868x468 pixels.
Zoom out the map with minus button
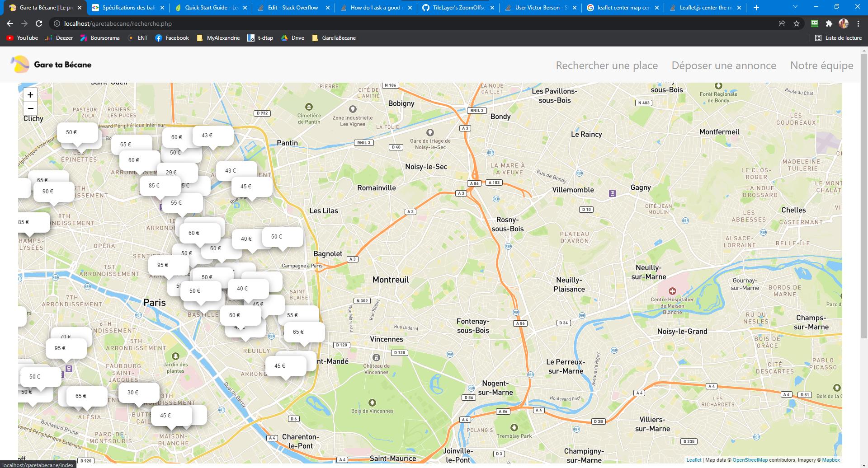[x=30, y=108]
